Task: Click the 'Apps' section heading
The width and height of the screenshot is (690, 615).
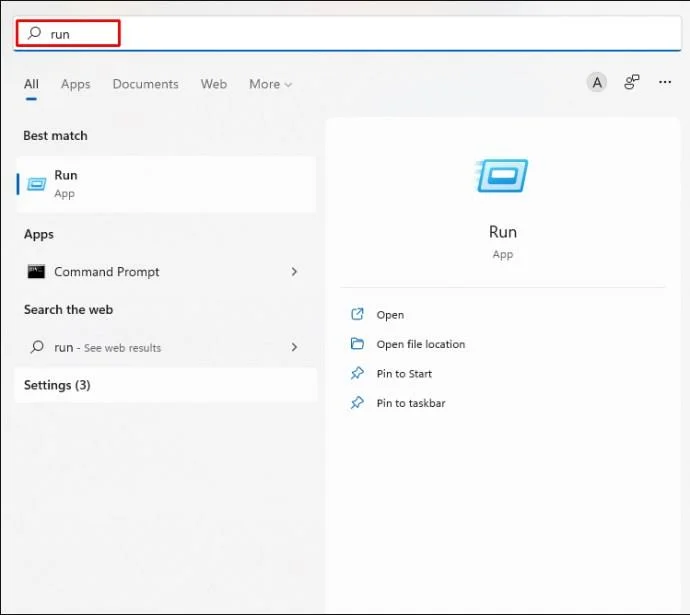Action: (39, 234)
